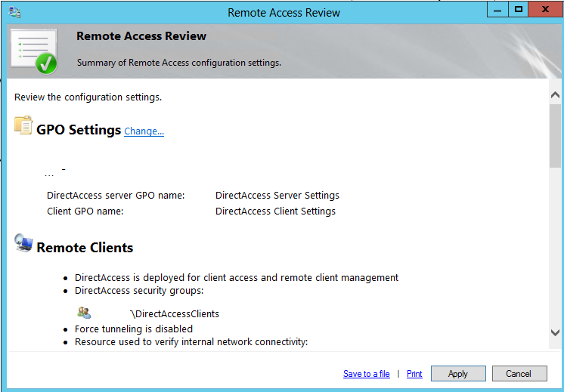Click the scrollbar down arrow
Screen dimensions: 564x392
coord(555,333)
